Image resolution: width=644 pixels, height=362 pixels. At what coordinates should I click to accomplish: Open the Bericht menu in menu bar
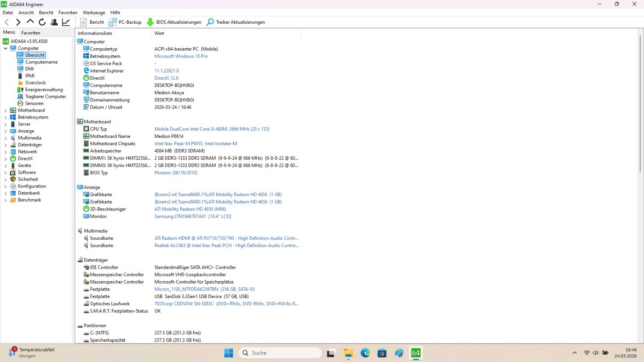46,12
